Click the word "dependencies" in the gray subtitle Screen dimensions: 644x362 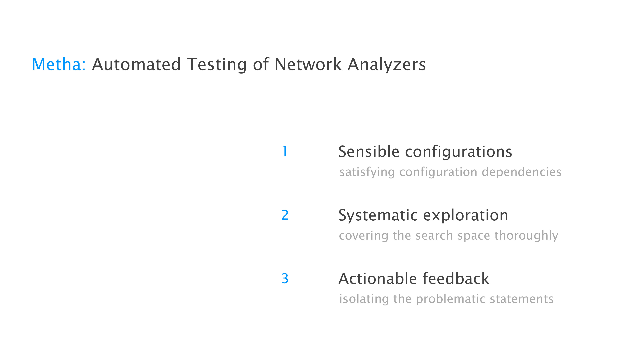coord(521,172)
